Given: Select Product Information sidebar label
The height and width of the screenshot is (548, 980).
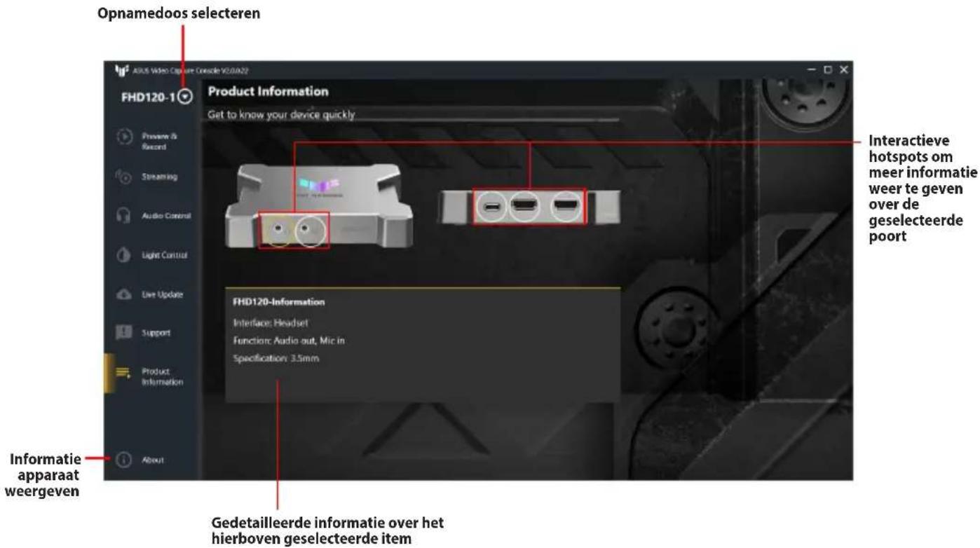Looking at the screenshot, I should [162, 376].
